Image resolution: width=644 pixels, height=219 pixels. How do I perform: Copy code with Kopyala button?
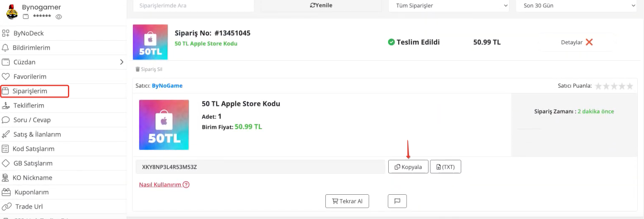point(408,167)
